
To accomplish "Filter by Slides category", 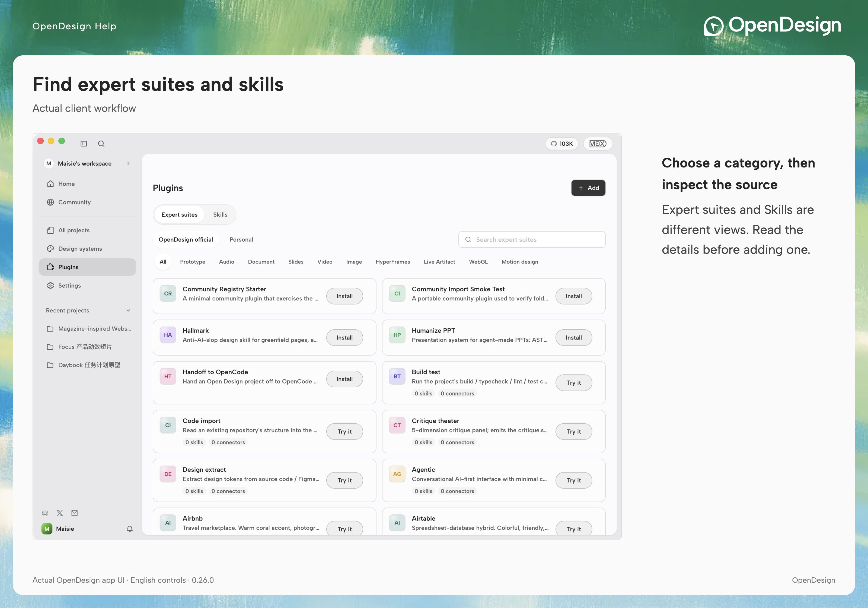I will click(296, 262).
